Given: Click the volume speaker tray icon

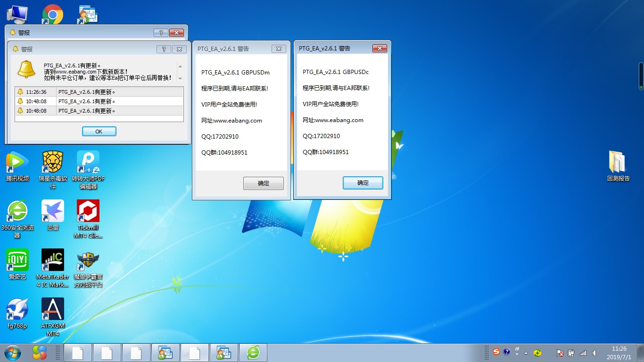Looking at the screenshot, I should click(x=594, y=353).
